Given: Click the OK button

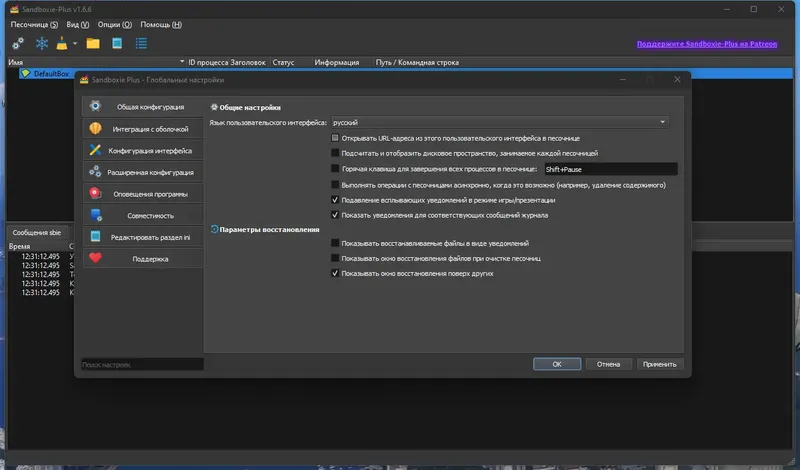Looking at the screenshot, I should tap(557, 364).
